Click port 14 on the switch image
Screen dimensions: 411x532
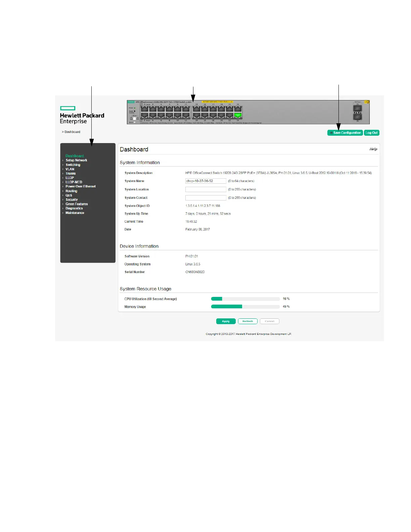tap(197, 116)
